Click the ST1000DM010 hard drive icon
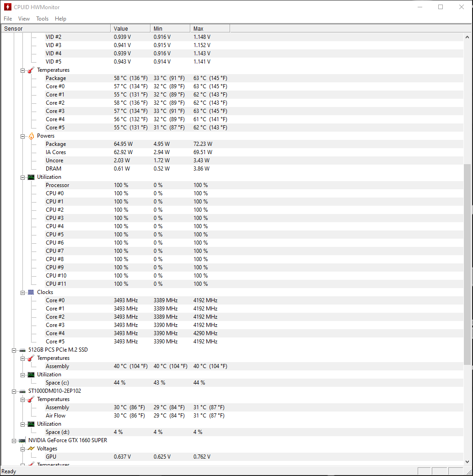This screenshot has height=476, width=473. (x=22, y=391)
